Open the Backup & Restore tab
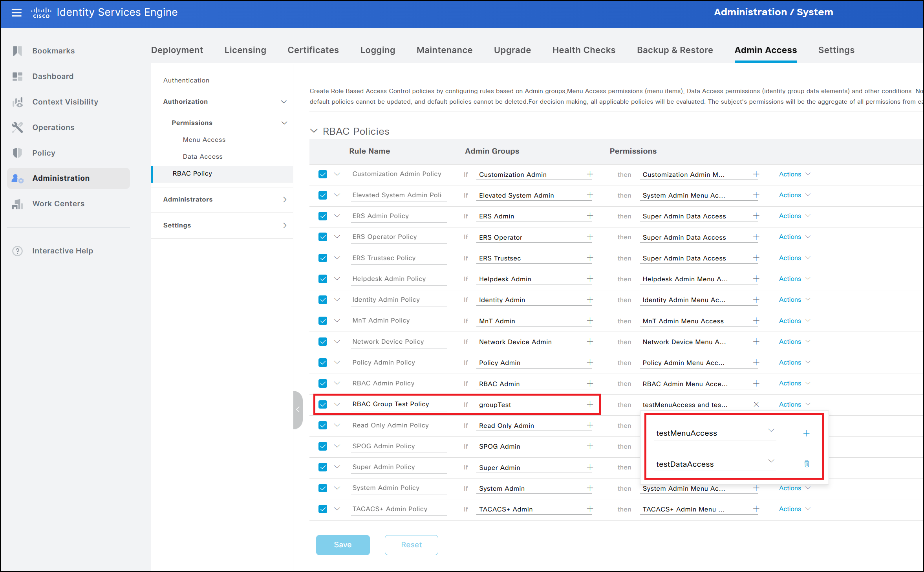Screen dimensions: 924x572 click(675, 50)
